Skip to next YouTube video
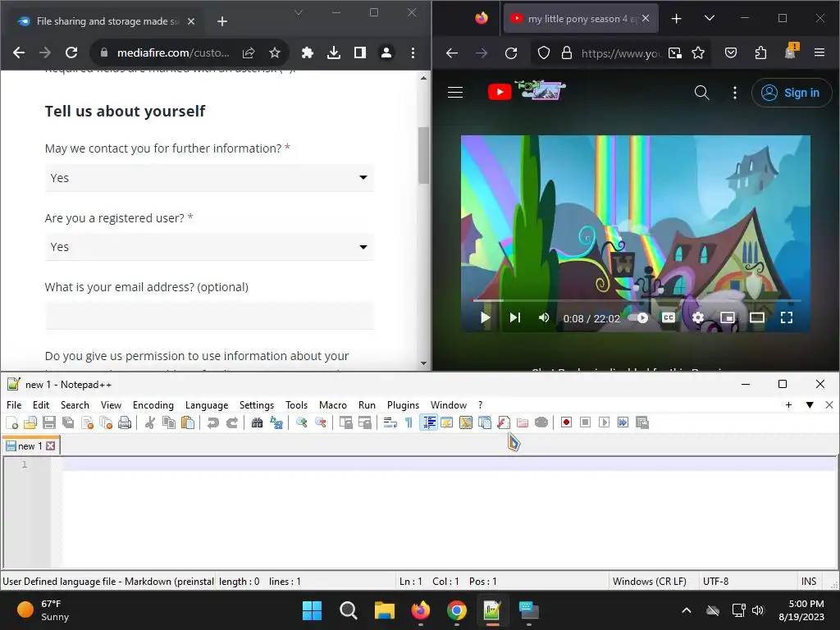Image resolution: width=840 pixels, height=630 pixels. coord(515,317)
